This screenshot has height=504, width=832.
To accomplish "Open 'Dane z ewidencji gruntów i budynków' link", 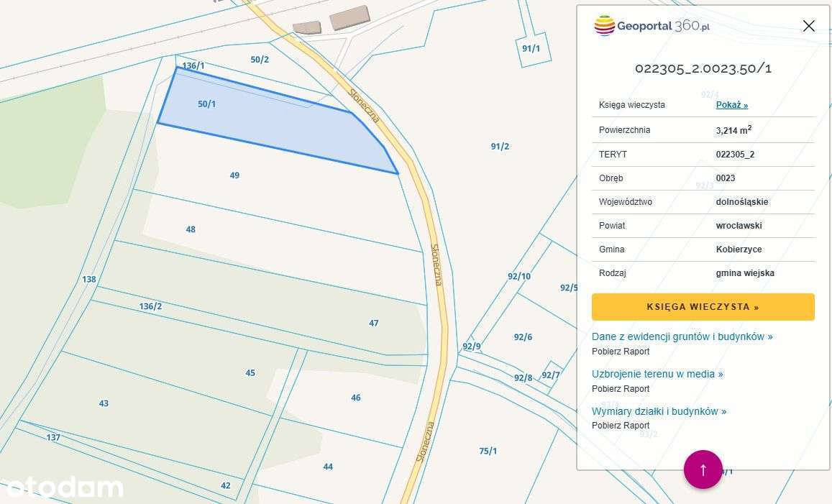I will pyautogui.click(x=682, y=336).
